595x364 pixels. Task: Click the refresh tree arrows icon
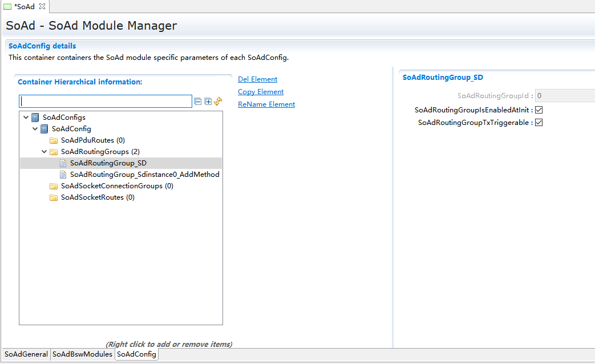[218, 102]
